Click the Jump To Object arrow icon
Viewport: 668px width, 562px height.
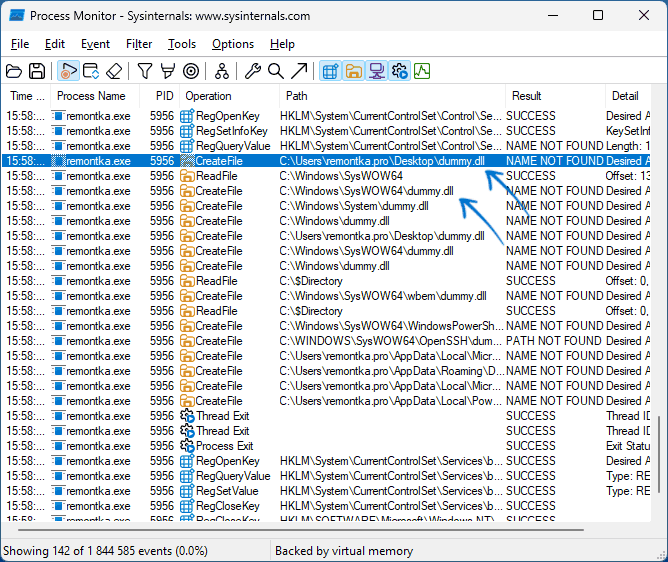click(299, 71)
